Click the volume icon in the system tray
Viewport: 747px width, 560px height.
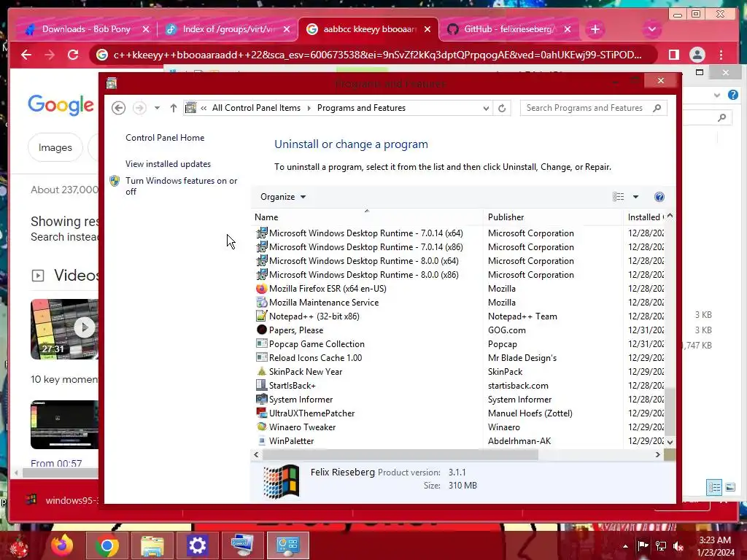pos(678,545)
